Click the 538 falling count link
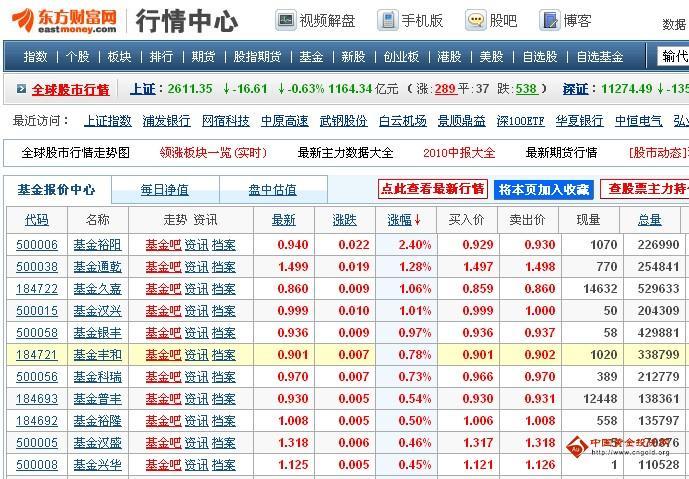The image size is (689, 479). (526, 89)
